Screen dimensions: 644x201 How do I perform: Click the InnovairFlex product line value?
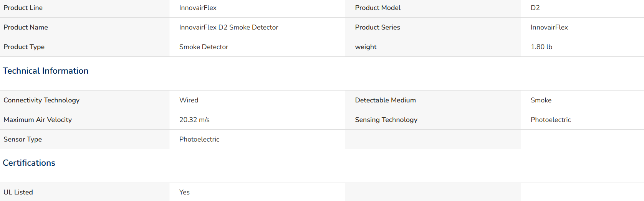(x=198, y=8)
